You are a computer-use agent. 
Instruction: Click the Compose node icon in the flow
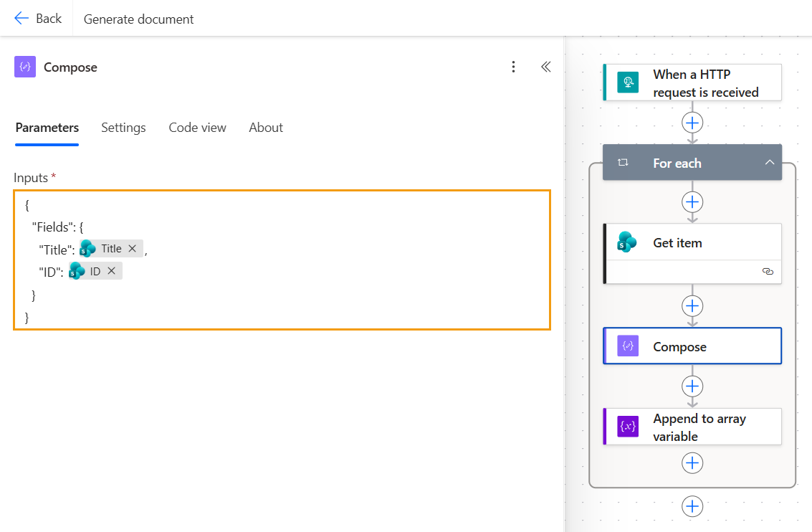(x=627, y=346)
